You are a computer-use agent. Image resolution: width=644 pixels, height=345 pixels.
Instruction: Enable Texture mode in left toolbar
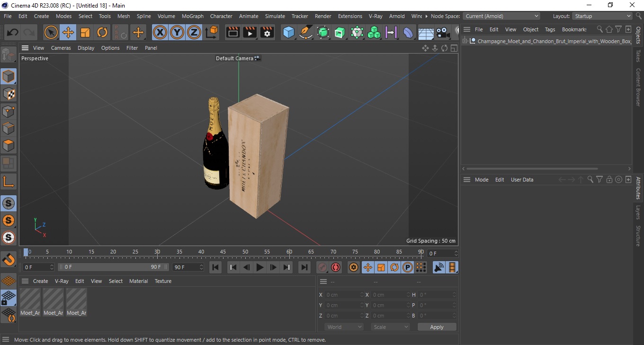[x=9, y=94]
